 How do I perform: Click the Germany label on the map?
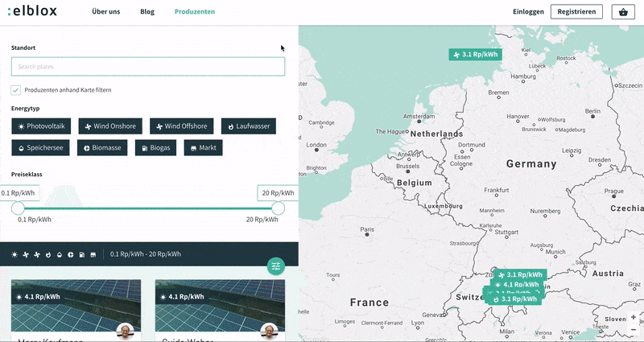pyautogui.click(x=531, y=164)
